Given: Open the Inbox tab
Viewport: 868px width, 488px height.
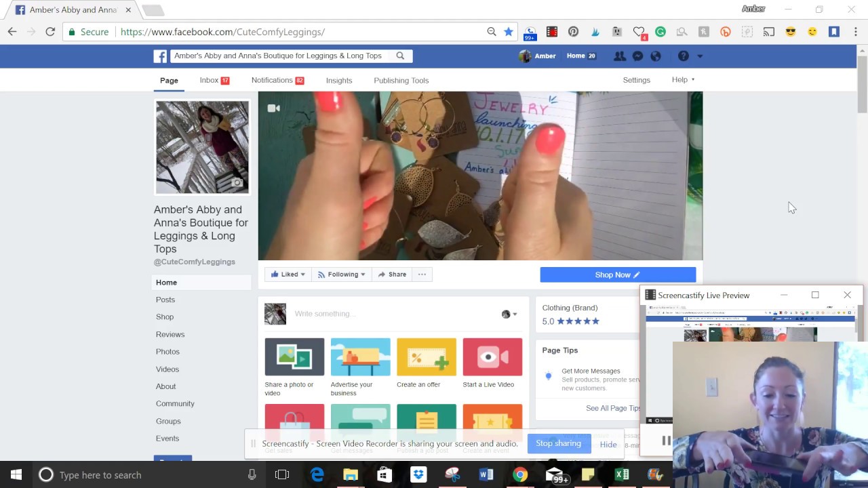Looking at the screenshot, I should 214,80.
